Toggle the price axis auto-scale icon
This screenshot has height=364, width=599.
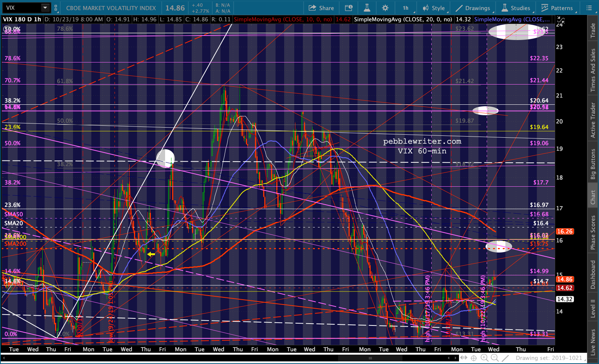click(x=560, y=21)
